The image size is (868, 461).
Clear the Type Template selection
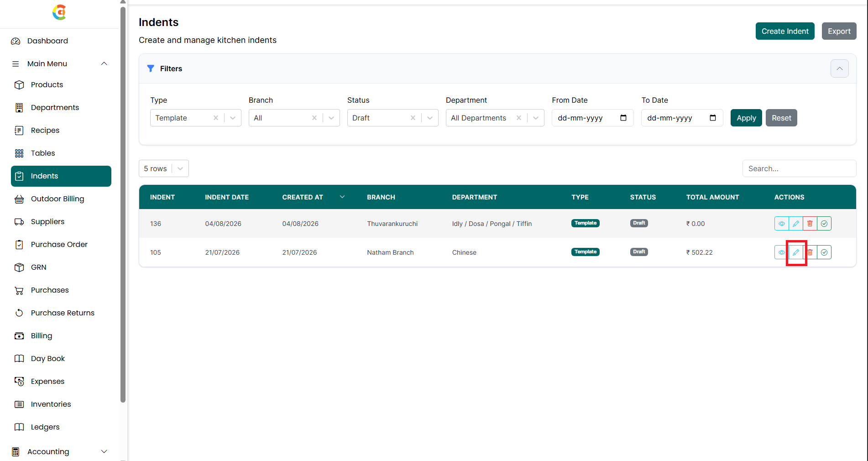pyautogui.click(x=216, y=118)
